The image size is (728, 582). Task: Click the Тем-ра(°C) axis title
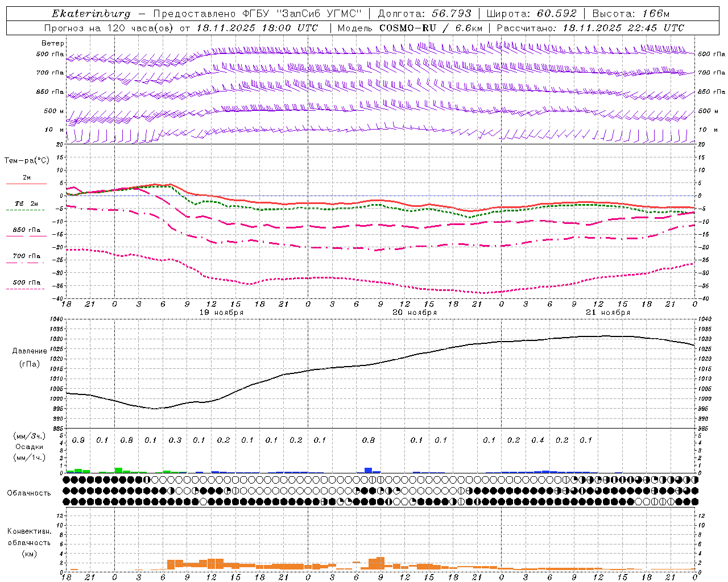(x=27, y=161)
